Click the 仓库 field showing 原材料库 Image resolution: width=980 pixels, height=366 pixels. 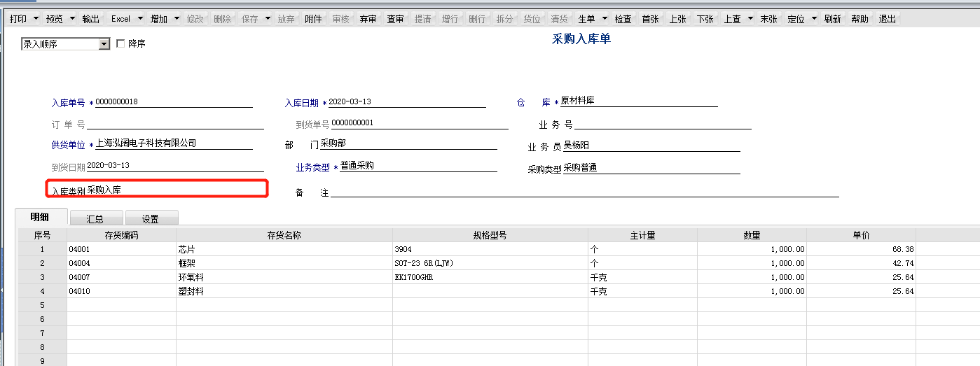[639, 101]
